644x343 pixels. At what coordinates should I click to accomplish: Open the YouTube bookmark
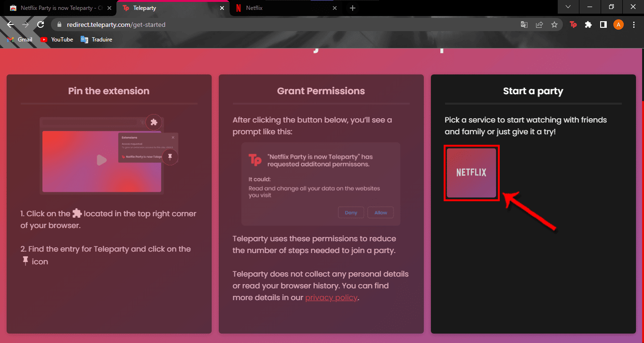(57, 40)
